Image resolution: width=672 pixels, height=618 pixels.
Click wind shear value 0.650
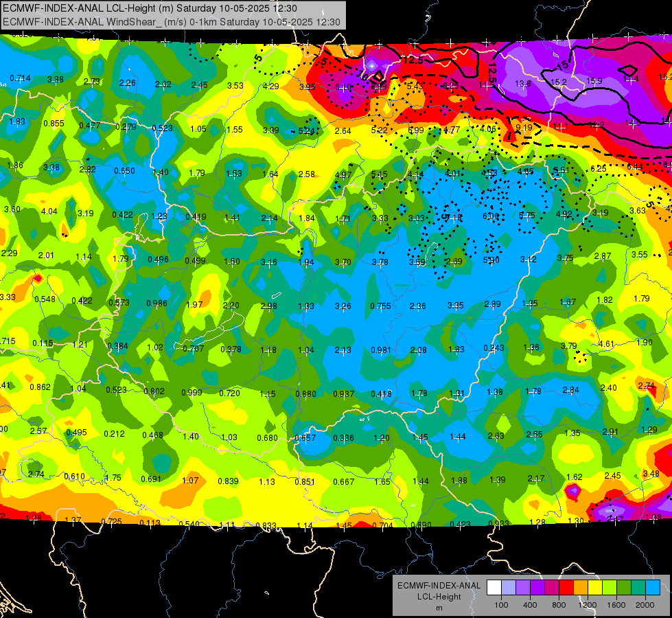[x=125, y=171]
